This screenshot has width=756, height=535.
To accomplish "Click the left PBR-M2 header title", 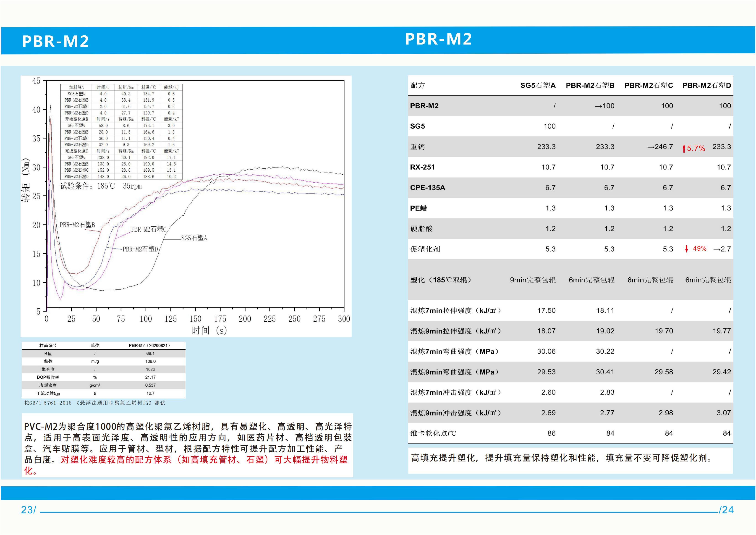I will [55, 42].
